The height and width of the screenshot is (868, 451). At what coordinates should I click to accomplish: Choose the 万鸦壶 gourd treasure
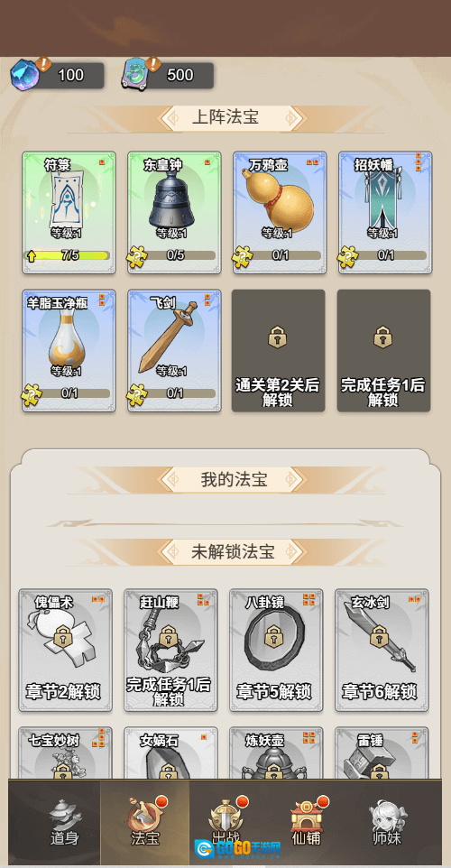click(x=280, y=213)
